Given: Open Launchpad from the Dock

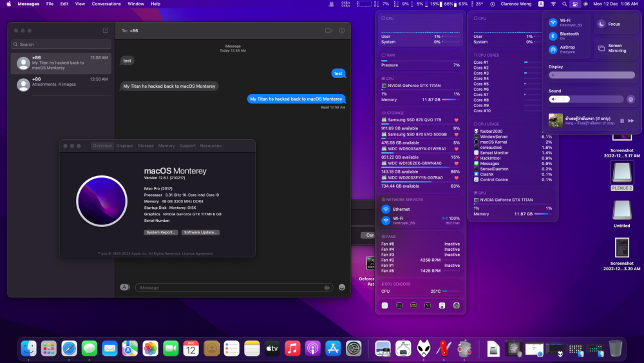Looking at the screenshot, I should point(49,349).
